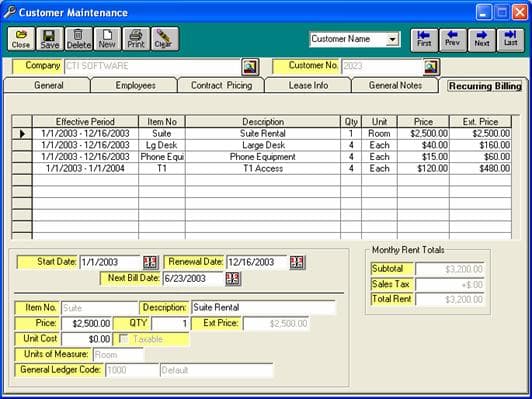The width and height of the screenshot is (532, 399).
Task: Click the Unit column header
Action: click(379, 121)
